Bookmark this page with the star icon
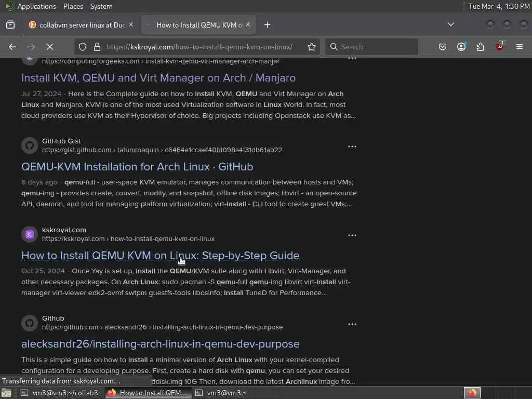 [x=312, y=47]
